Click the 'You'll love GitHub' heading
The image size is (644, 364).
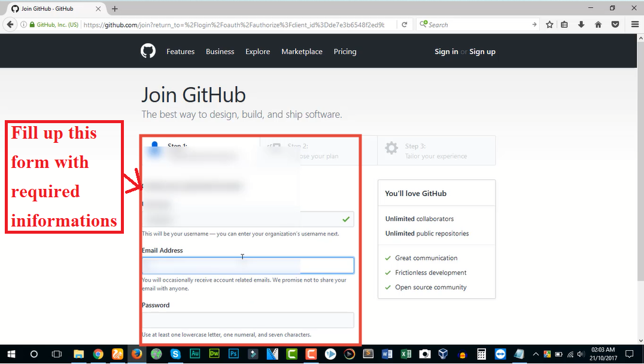pyautogui.click(x=415, y=193)
